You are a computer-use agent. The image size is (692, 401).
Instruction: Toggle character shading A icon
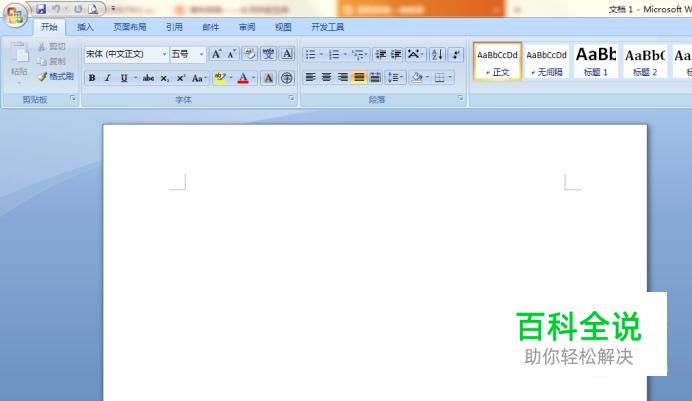pyautogui.click(x=268, y=78)
